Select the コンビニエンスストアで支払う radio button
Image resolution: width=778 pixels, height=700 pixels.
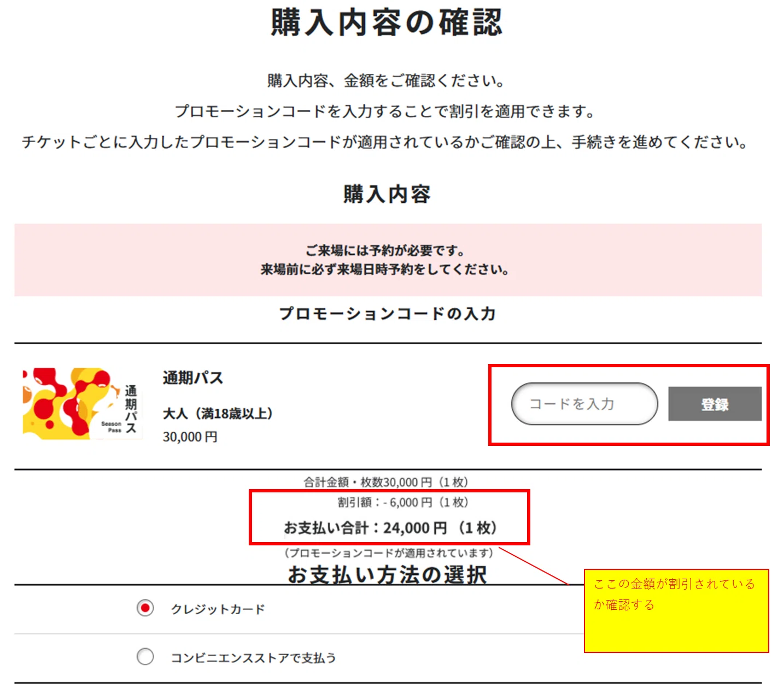[x=145, y=656]
